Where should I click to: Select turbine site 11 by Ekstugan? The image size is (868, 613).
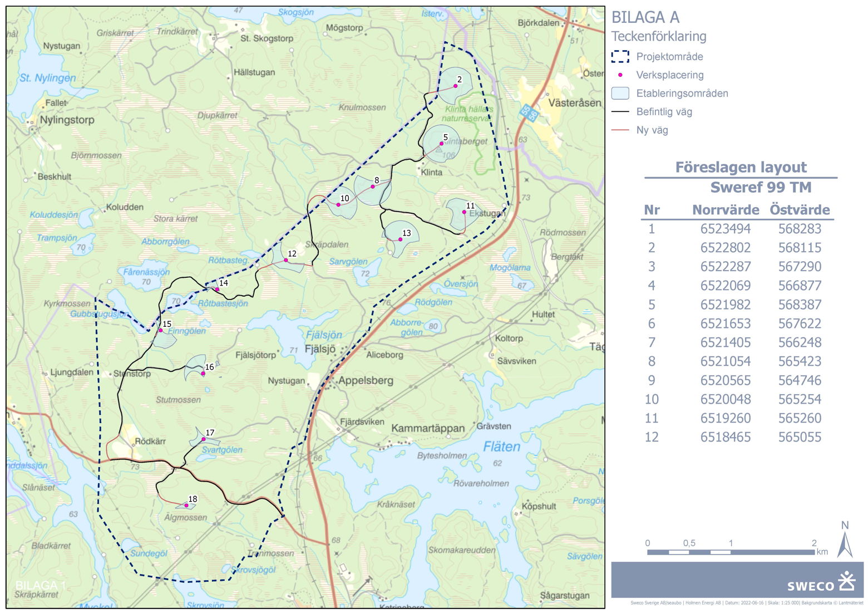464,212
